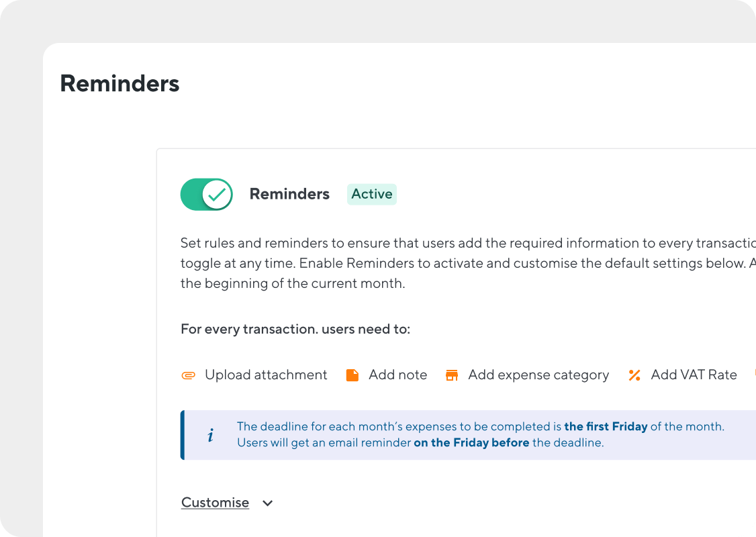Select the orange Add note icon
Image resolution: width=756 pixels, height=537 pixels.
(x=352, y=375)
